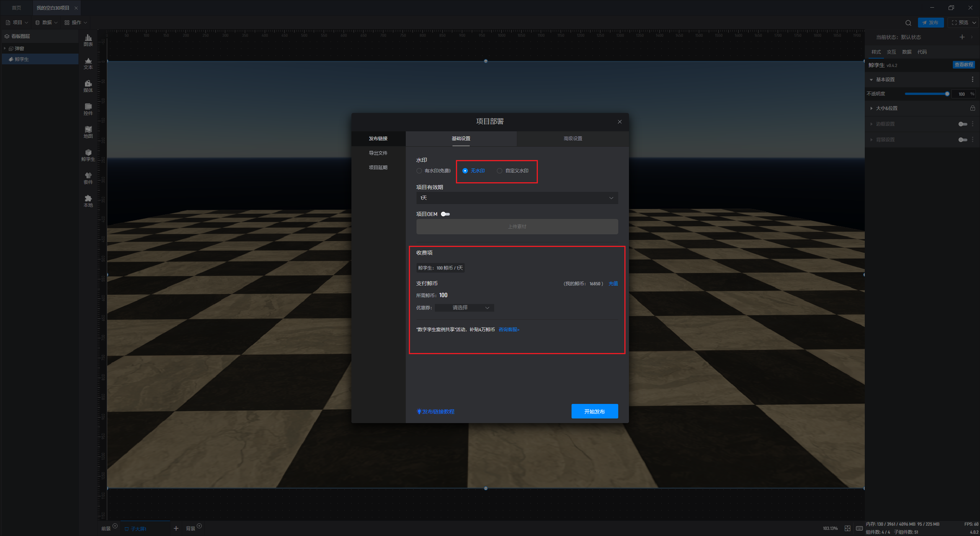Open the 地图 map components icon
Image resolution: width=980 pixels, height=536 pixels.
(88, 132)
